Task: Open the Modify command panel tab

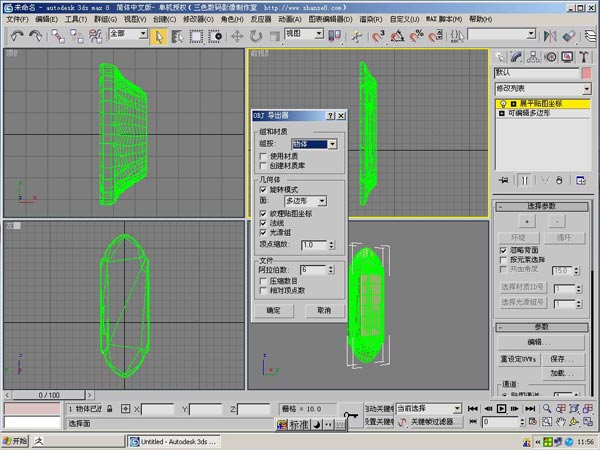Action: click(x=516, y=57)
